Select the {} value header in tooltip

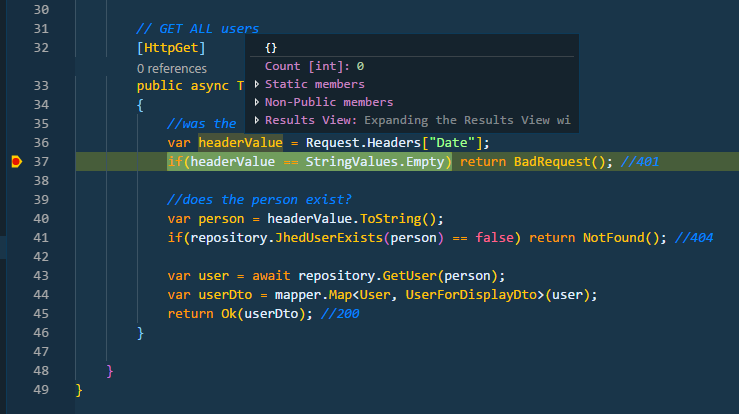(x=271, y=48)
